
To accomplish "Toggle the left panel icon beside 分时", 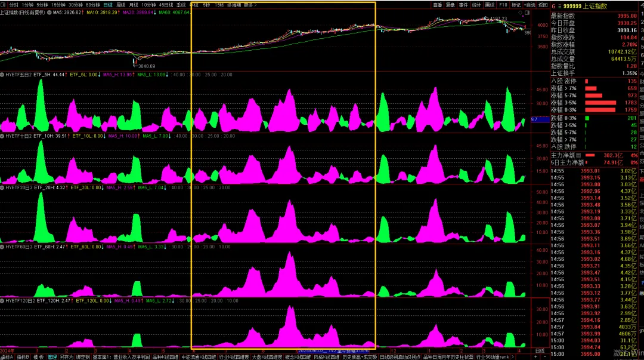I will (3, 5).
